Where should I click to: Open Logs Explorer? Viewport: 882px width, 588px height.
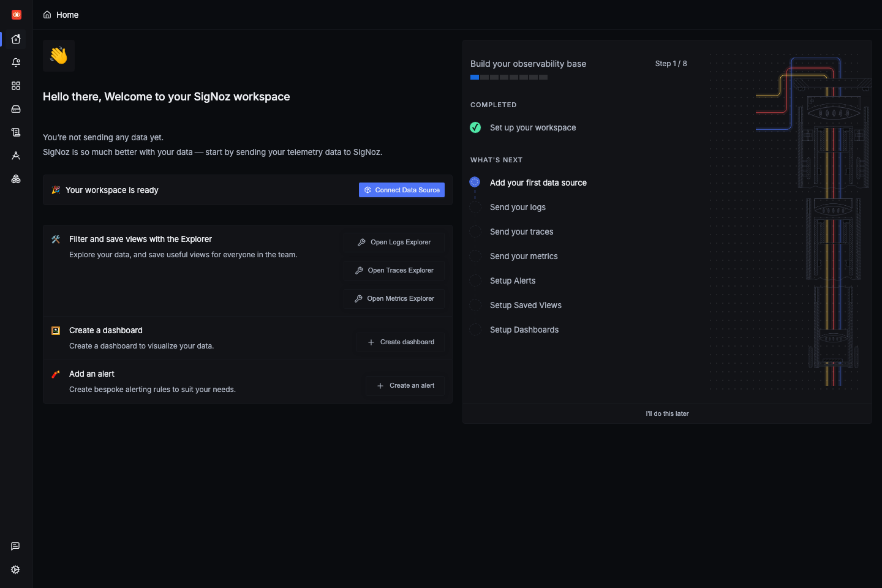tap(394, 243)
